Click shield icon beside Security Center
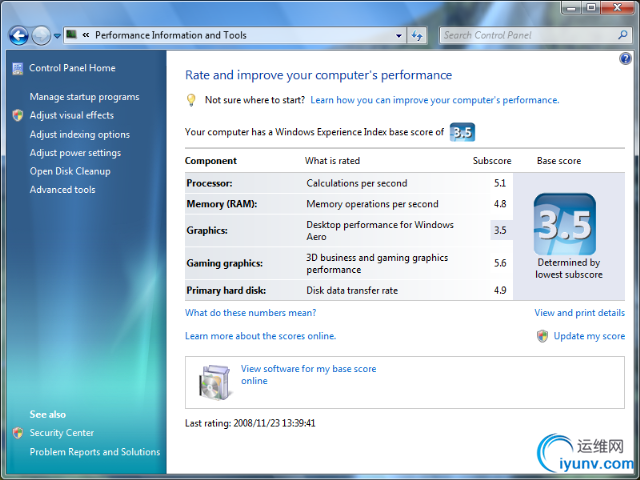The width and height of the screenshot is (640, 480). tap(18, 433)
